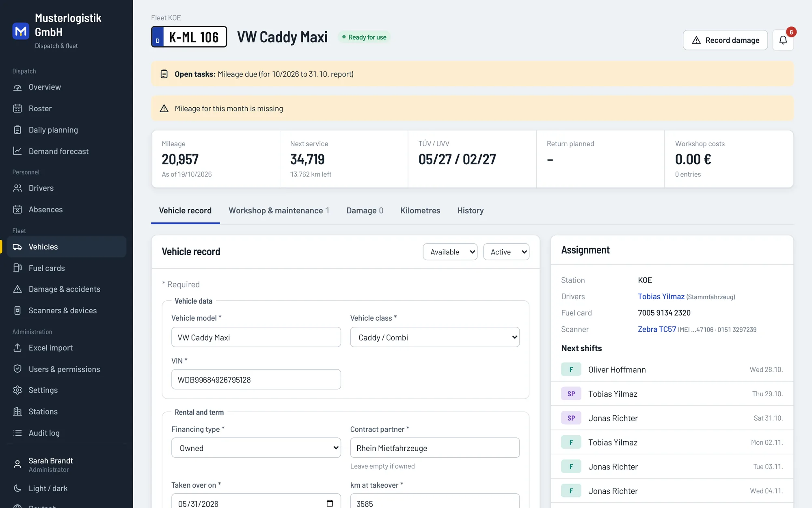Open the History tab

point(471,211)
